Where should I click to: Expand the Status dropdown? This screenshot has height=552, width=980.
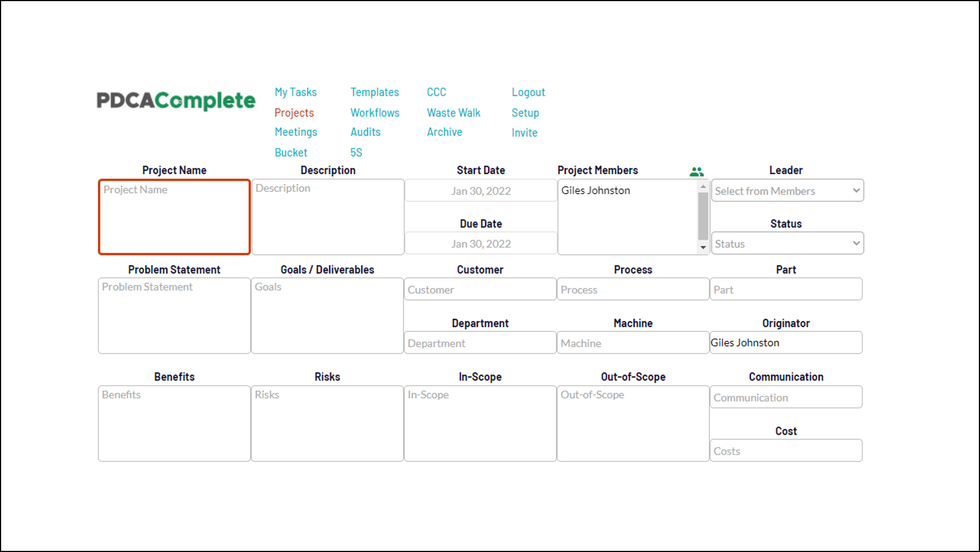click(x=786, y=243)
